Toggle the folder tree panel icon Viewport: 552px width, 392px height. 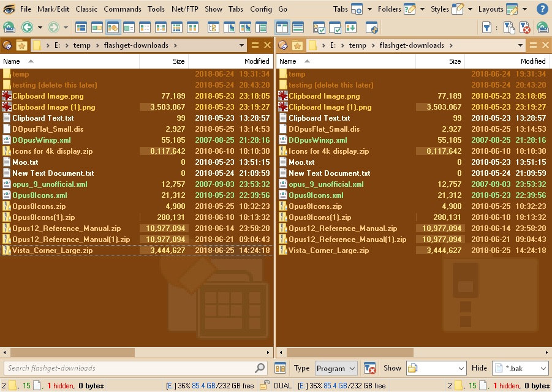[x=213, y=28]
